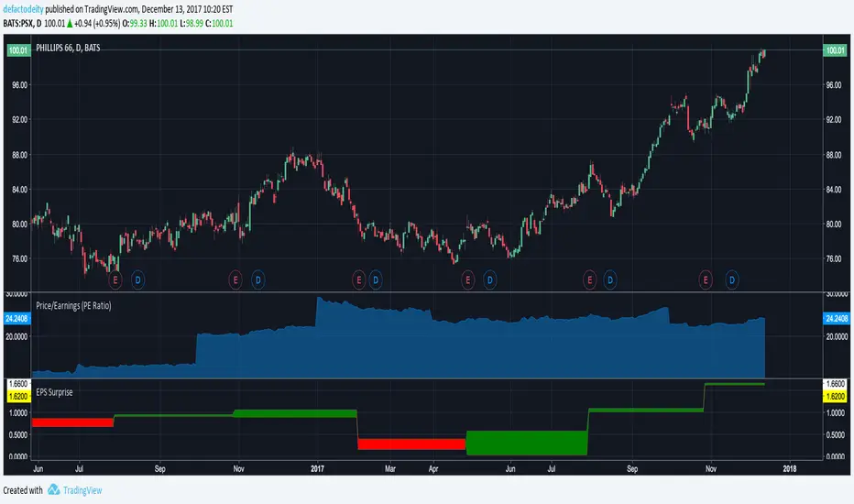Click the earnings E marker of late July 2017
The height and width of the screenshot is (504, 854).
click(x=589, y=280)
